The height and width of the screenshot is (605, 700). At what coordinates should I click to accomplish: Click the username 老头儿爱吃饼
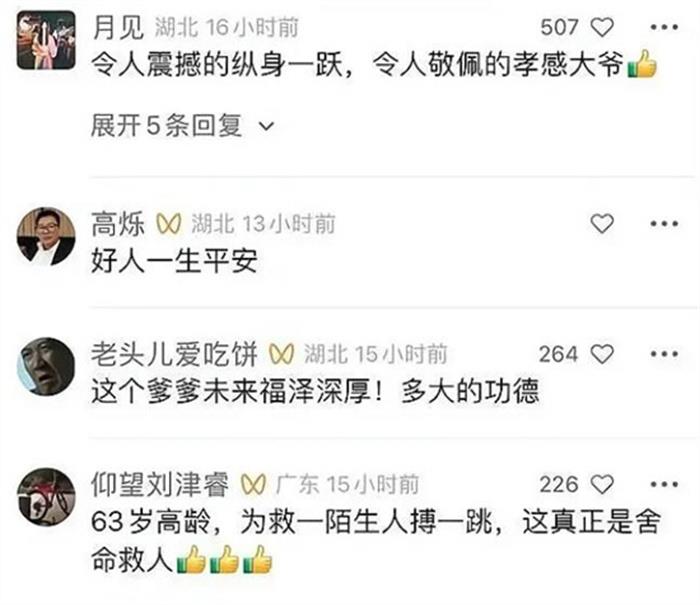174,354
